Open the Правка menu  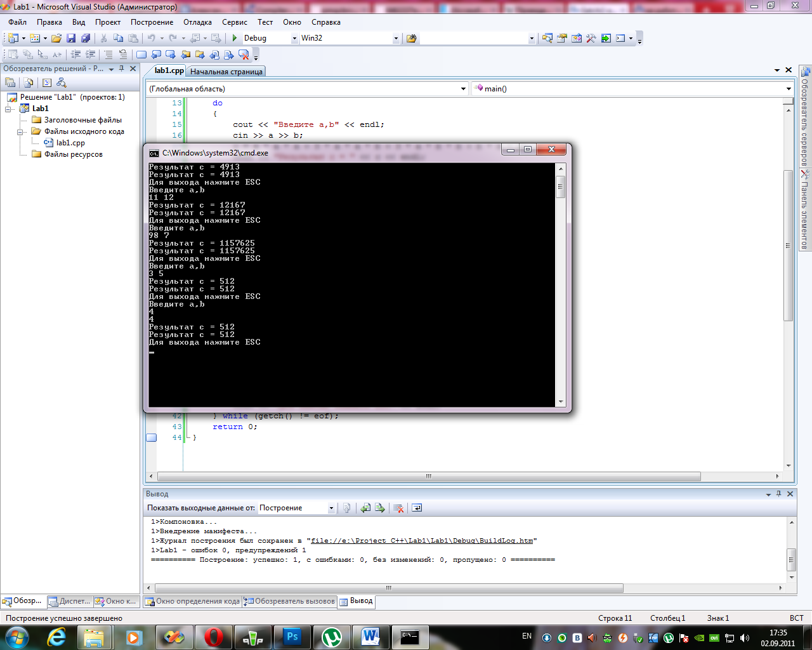click(49, 22)
